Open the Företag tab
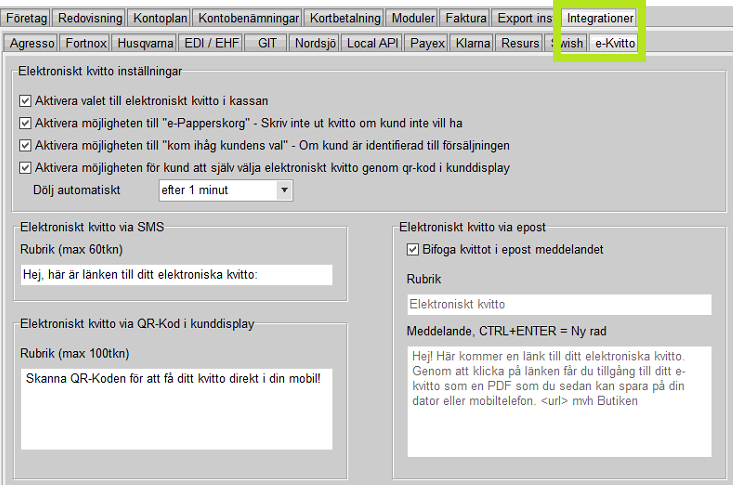 click(x=27, y=18)
